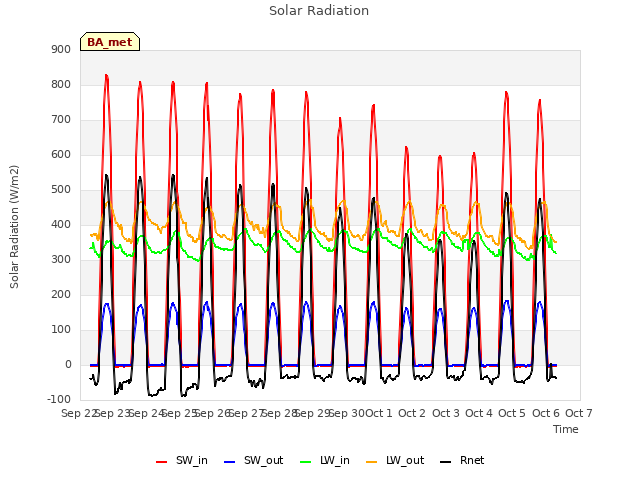Click the 600 y-axis tick label
The width and height of the screenshot is (640, 480).
click(61, 155)
